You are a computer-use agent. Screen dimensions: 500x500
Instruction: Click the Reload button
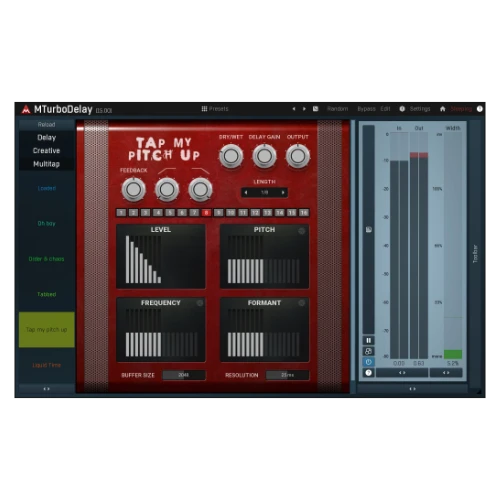click(46, 125)
